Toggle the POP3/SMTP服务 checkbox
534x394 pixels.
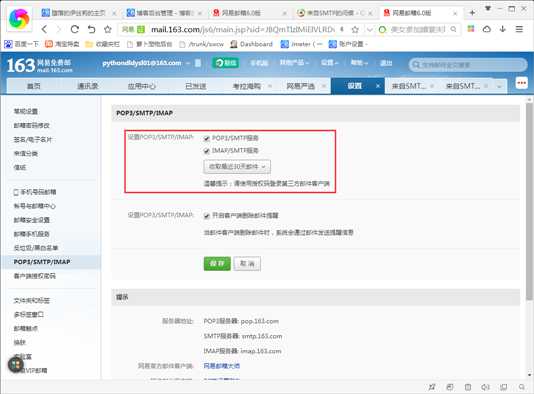point(206,138)
